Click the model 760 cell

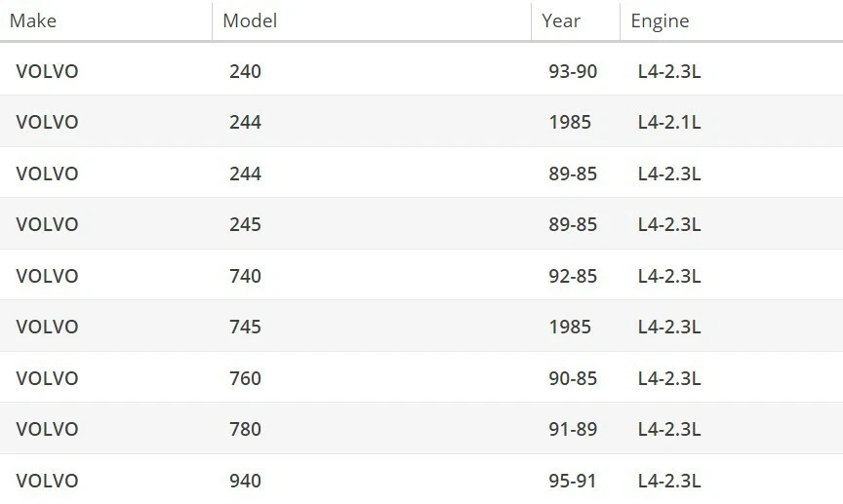coord(245,378)
